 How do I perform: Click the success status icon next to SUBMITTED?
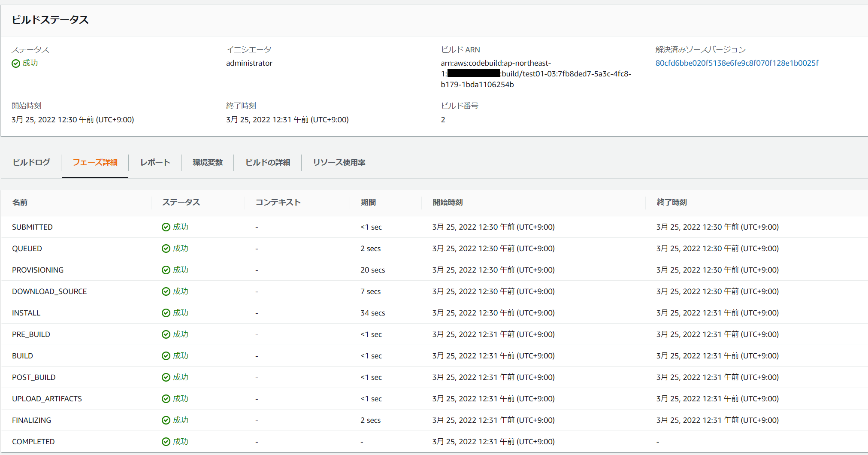pos(166,227)
